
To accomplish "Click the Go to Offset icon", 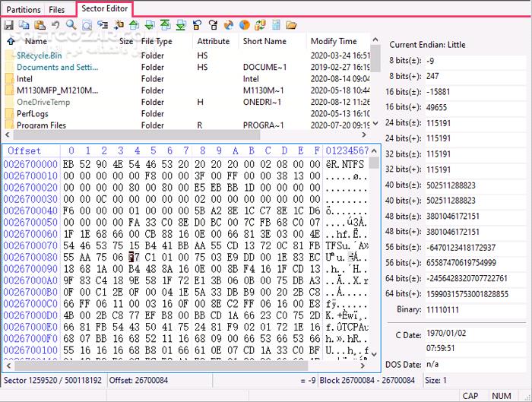I will point(103,25).
